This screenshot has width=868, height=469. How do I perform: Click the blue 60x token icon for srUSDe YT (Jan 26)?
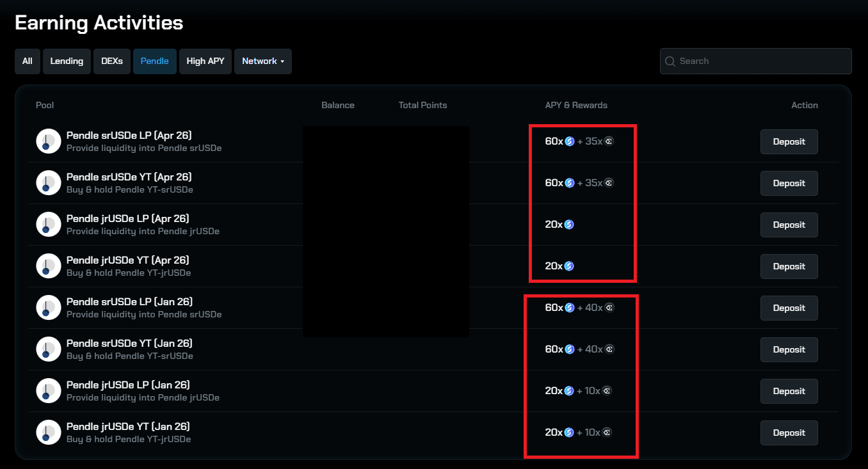pos(570,349)
